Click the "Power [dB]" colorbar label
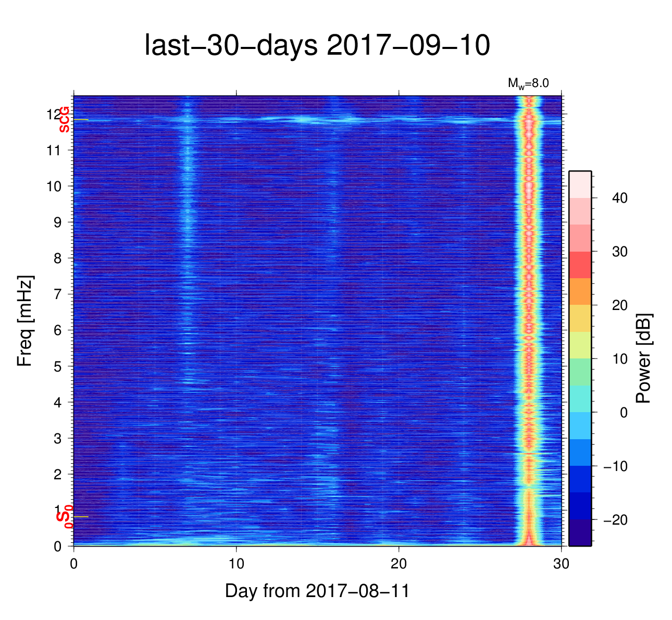This screenshot has height=620, width=672. (644, 358)
